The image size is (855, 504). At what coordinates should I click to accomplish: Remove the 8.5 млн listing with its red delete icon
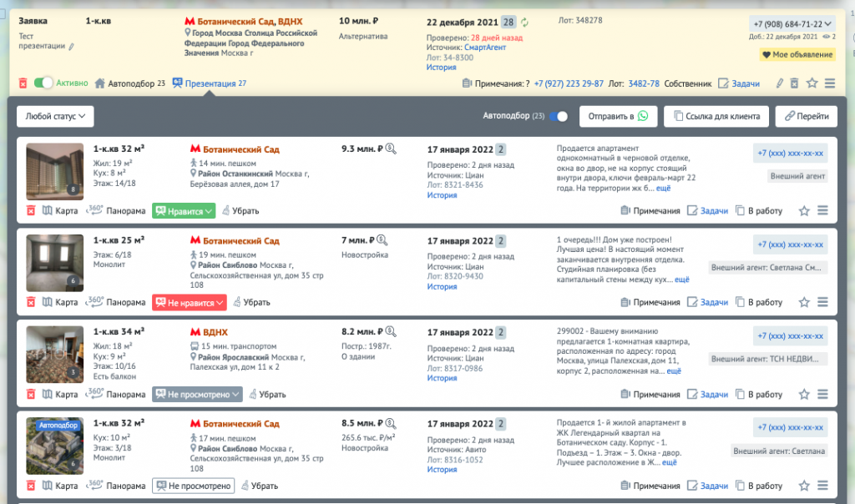pyautogui.click(x=31, y=485)
